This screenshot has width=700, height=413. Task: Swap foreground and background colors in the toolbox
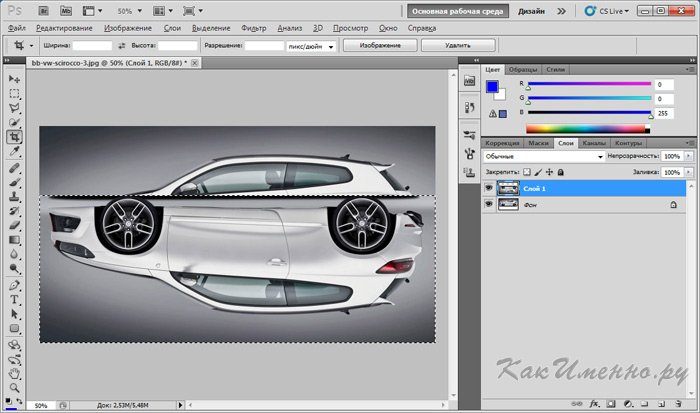pyautogui.click(x=19, y=401)
